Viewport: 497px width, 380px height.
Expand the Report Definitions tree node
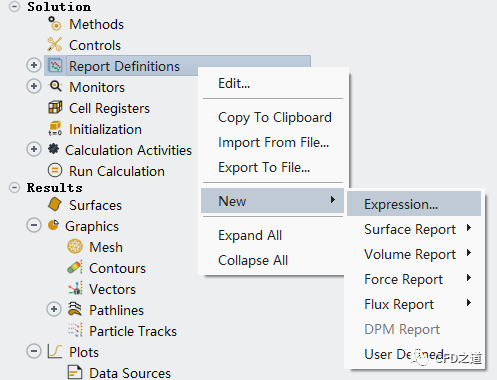coord(34,65)
